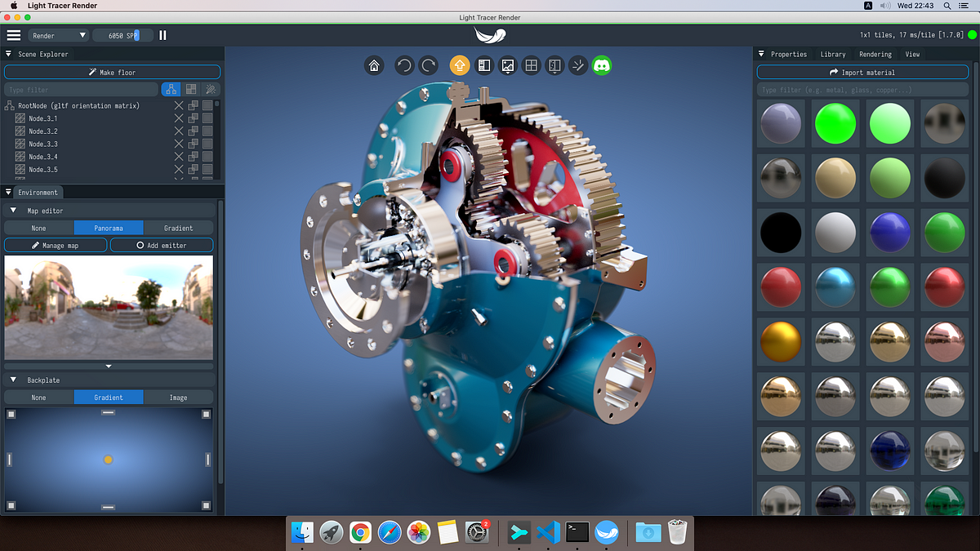
Task: Open the Rendering tab
Action: 875,54
